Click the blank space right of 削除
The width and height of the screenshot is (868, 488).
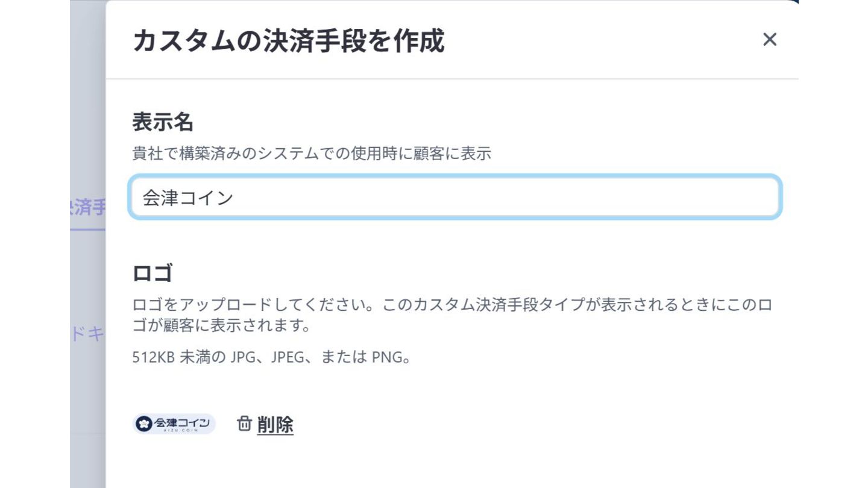(482, 425)
